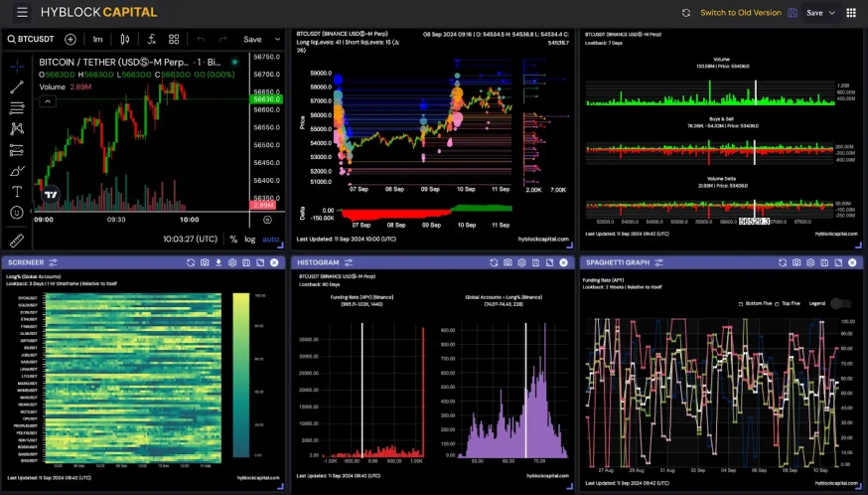Toggle the Legend switch in Spaghetti Graph

point(841,303)
